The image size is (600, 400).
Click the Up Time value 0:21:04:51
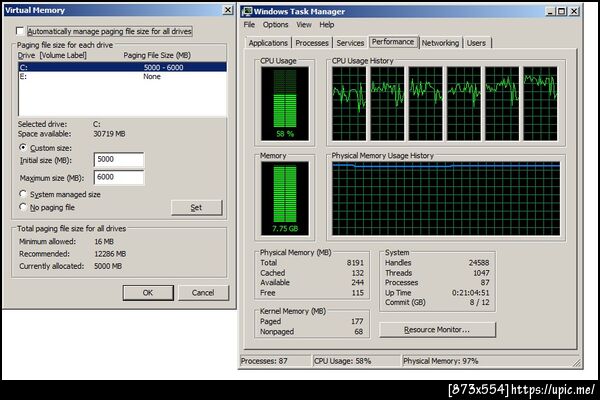pos(470,293)
